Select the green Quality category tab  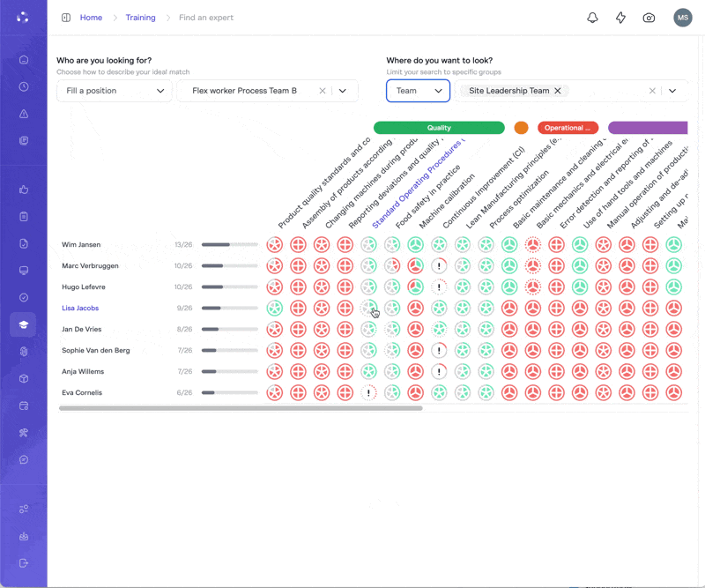(439, 128)
